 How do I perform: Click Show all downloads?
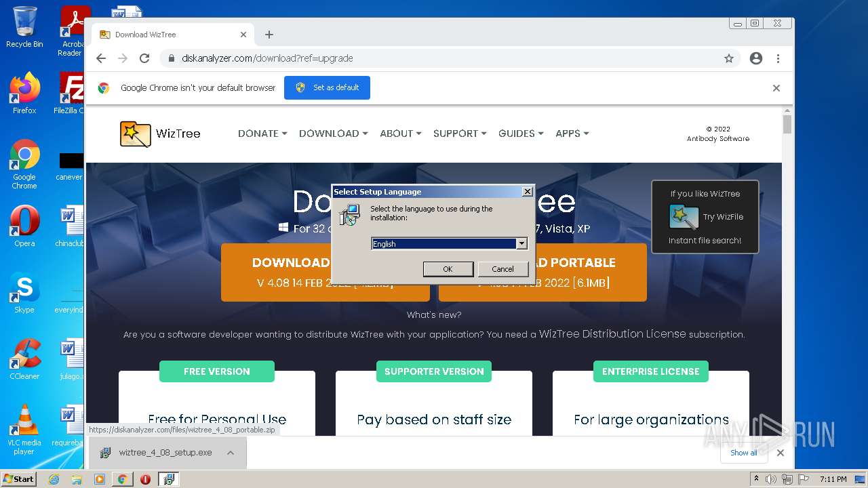[744, 453]
